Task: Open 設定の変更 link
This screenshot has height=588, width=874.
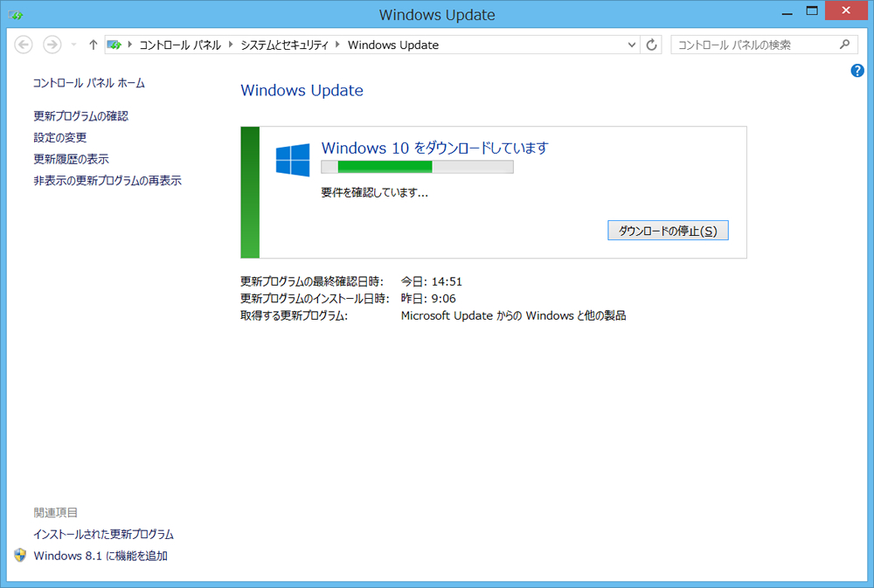Action: coord(60,137)
